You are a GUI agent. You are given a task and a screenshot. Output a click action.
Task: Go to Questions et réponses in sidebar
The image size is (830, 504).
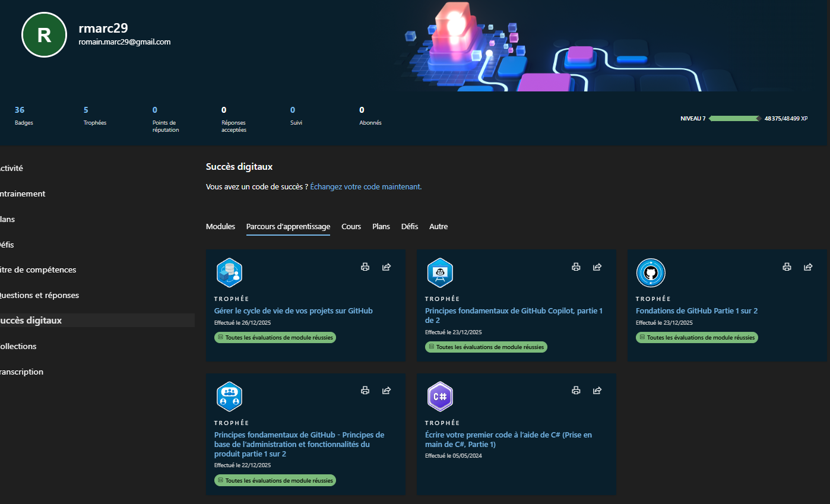pyautogui.click(x=39, y=295)
